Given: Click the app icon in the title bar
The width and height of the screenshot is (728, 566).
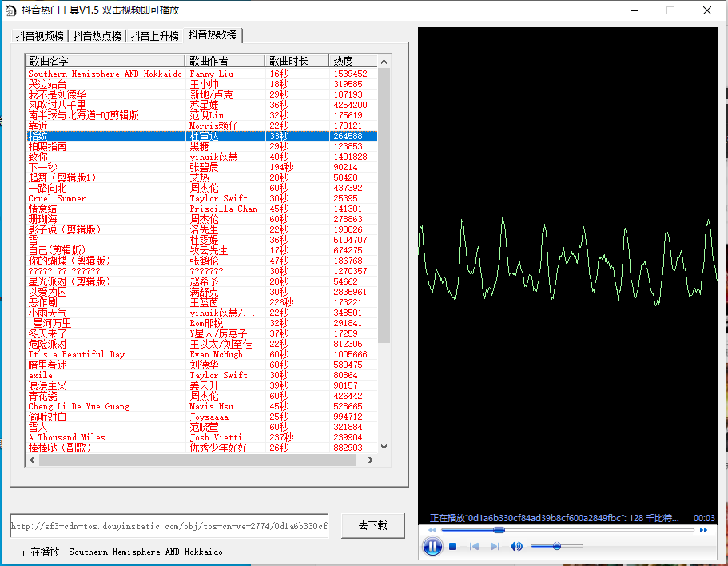Looking at the screenshot, I should 10,10.
